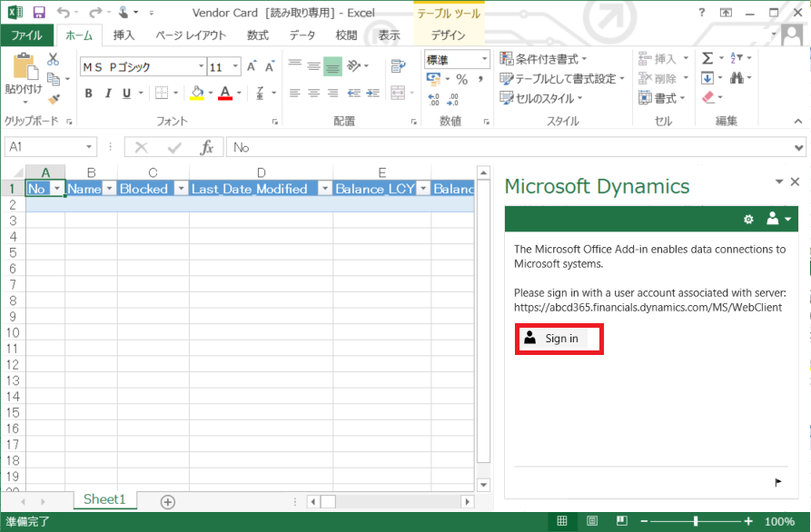Switch to the 数式 tab
811x532 pixels.
(258, 35)
